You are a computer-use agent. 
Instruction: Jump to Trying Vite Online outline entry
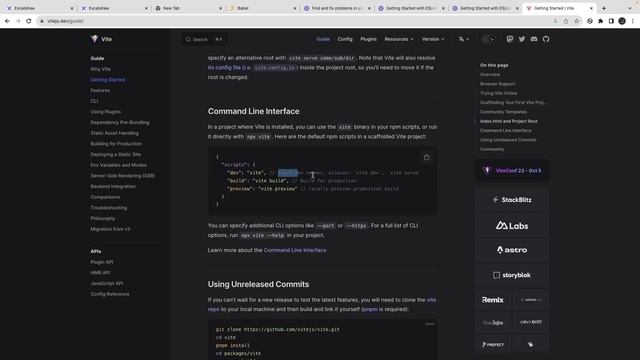[498, 93]
